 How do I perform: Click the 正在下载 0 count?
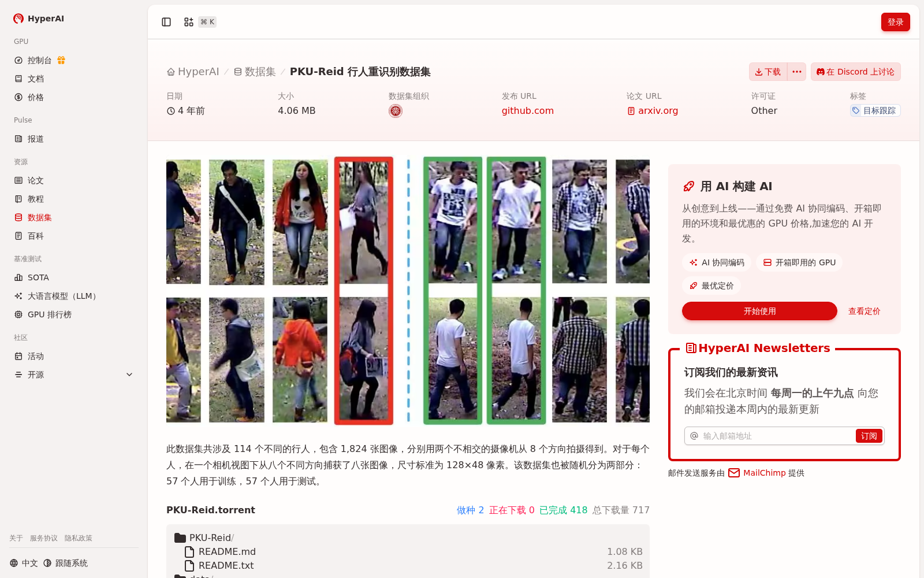(512, 510)
